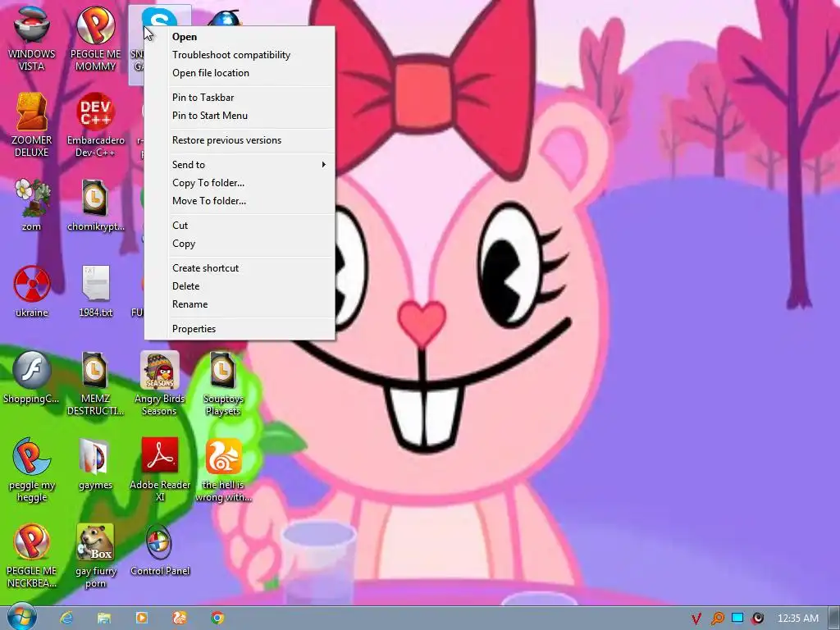This screenshot has height=630, width=840.
Task: Expand the Send to submenu
Action: click(240, 164)
